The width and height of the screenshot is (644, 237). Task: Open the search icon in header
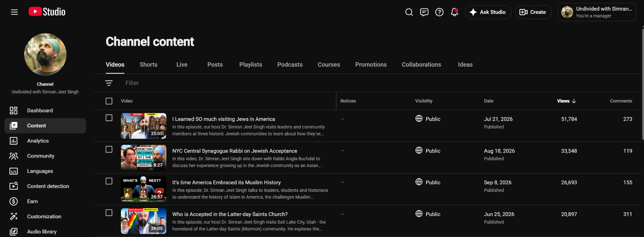pyautogui.click(x=409, y=12)
